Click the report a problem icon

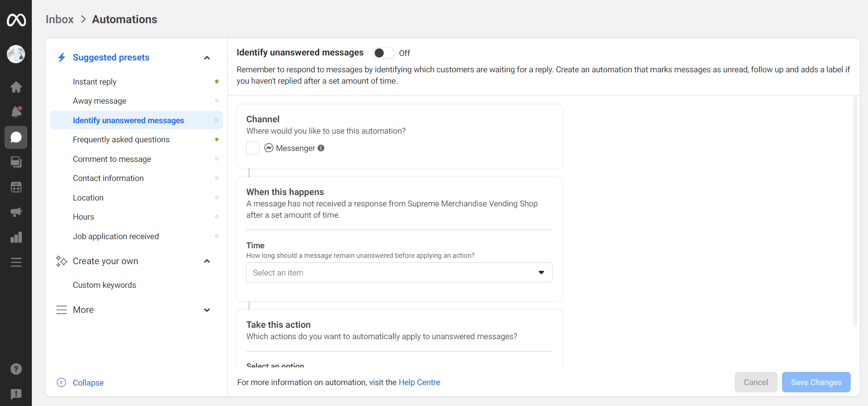[x=16, y=394]
